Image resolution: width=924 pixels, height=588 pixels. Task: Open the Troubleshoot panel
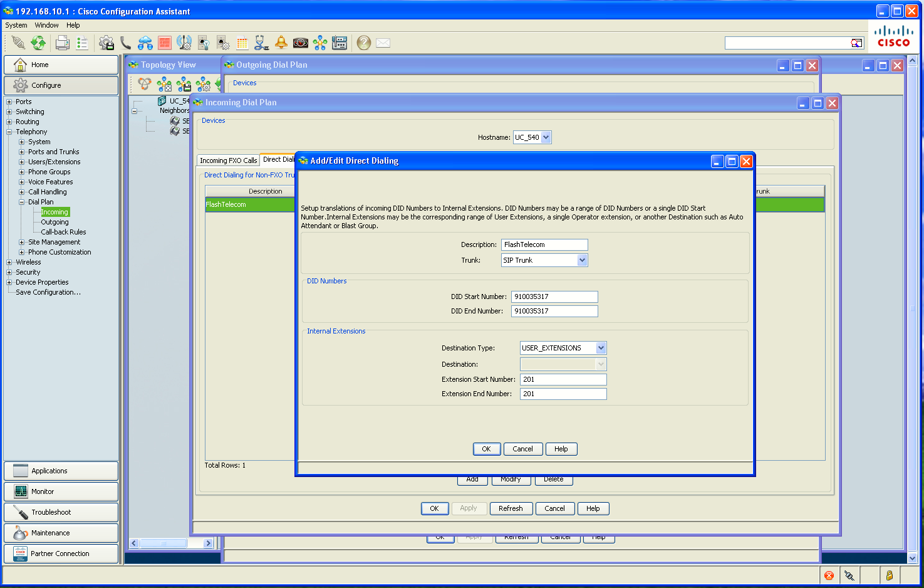(x=61, y=512)
